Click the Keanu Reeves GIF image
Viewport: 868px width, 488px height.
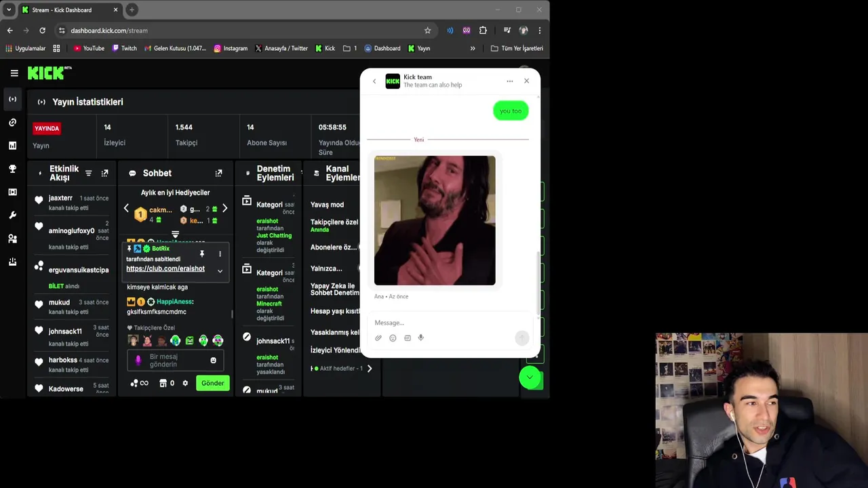point(435,220)
